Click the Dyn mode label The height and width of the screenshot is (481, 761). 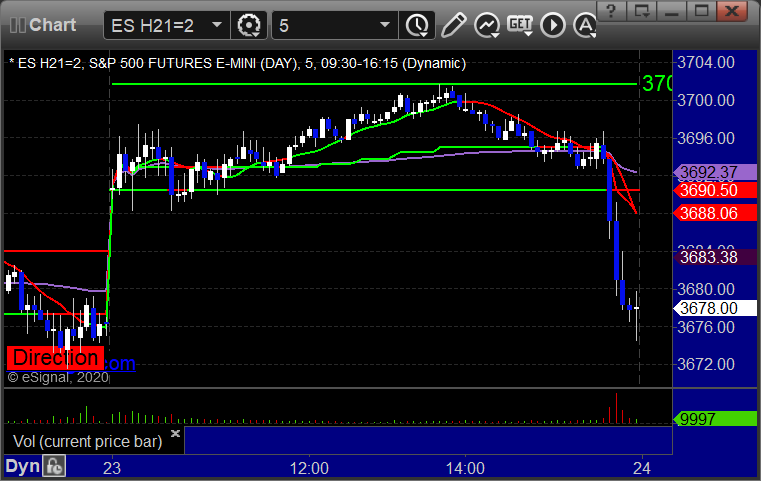pos(22,466)
